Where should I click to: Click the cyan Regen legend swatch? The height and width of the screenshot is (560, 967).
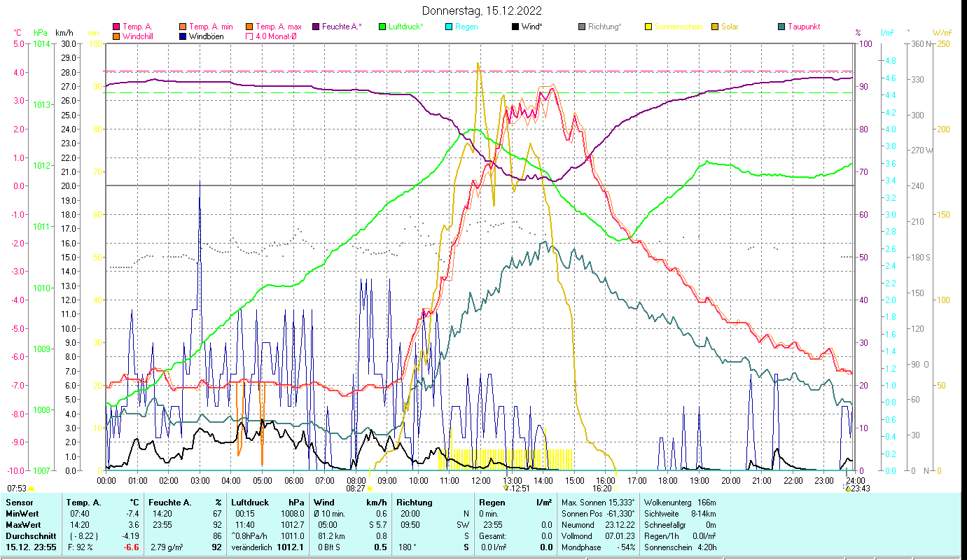tap(449, 27)
